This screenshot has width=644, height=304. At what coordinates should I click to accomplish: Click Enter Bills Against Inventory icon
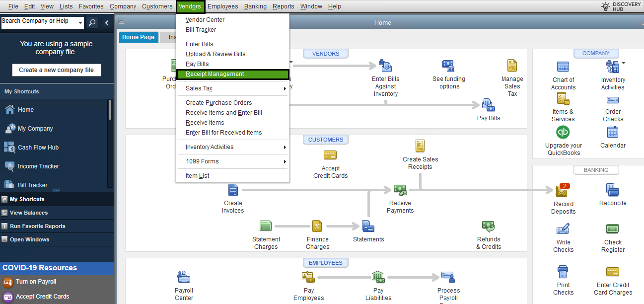point(385,66)
